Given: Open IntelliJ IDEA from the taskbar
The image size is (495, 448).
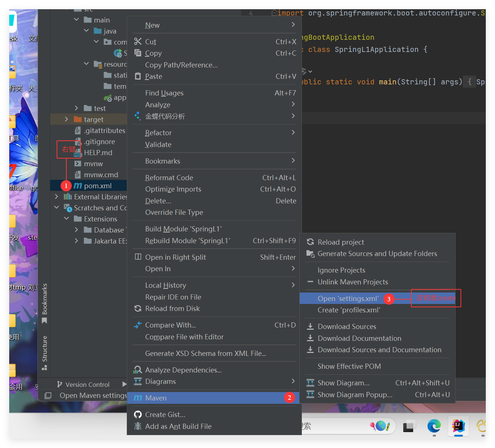Looking at the screenshot, I should 458,426.
